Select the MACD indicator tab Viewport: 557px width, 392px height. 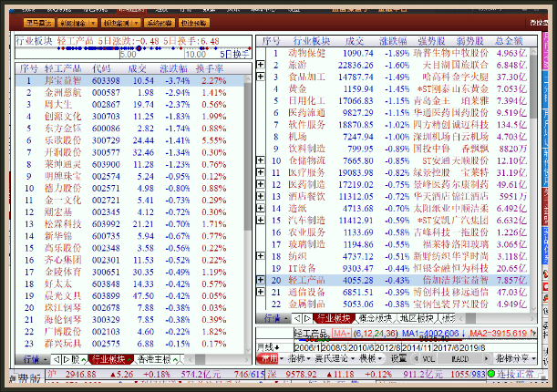point(459,359)
